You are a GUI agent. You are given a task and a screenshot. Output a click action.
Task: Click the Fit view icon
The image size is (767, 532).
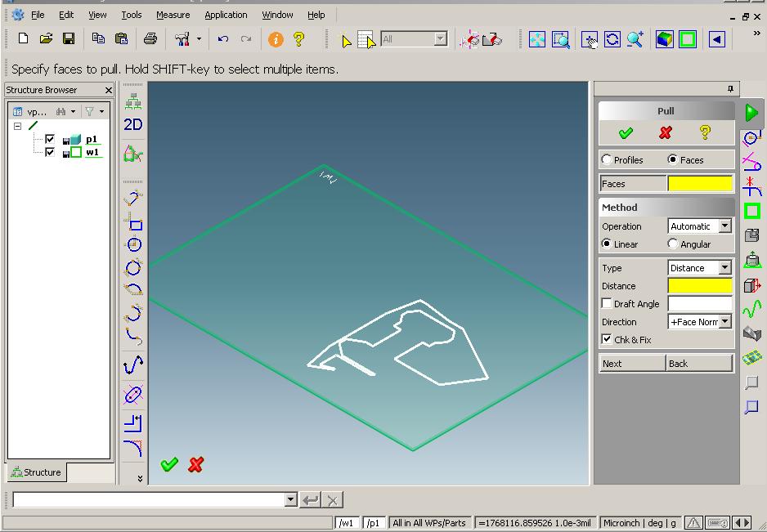[x=537, y=39]
